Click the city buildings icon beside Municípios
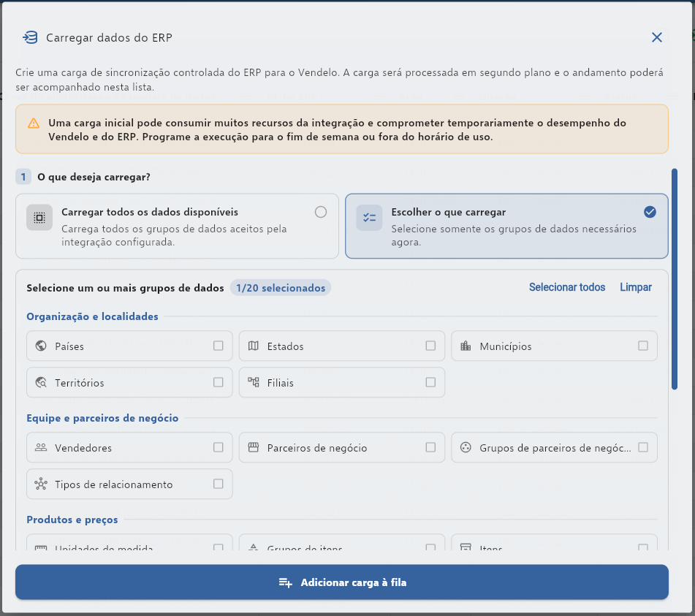 pos(466,346)
